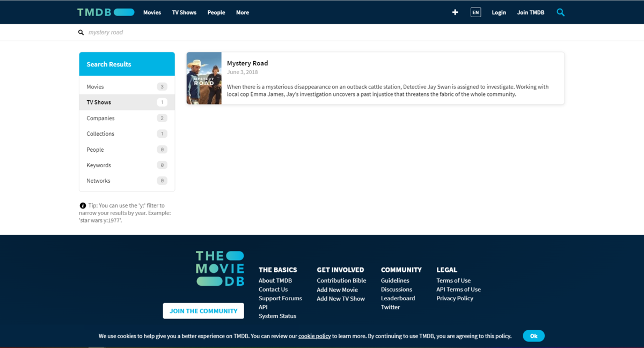
Task: Open the Mystery Road poster thumbnail
Action: pyautogui.click(x=204, y=78)
